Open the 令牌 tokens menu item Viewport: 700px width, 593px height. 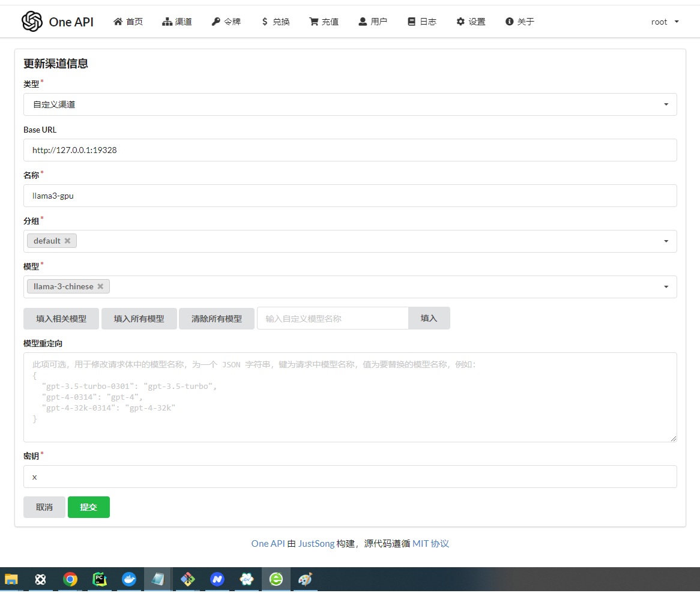pyautogui.click(x=226, y=22)
